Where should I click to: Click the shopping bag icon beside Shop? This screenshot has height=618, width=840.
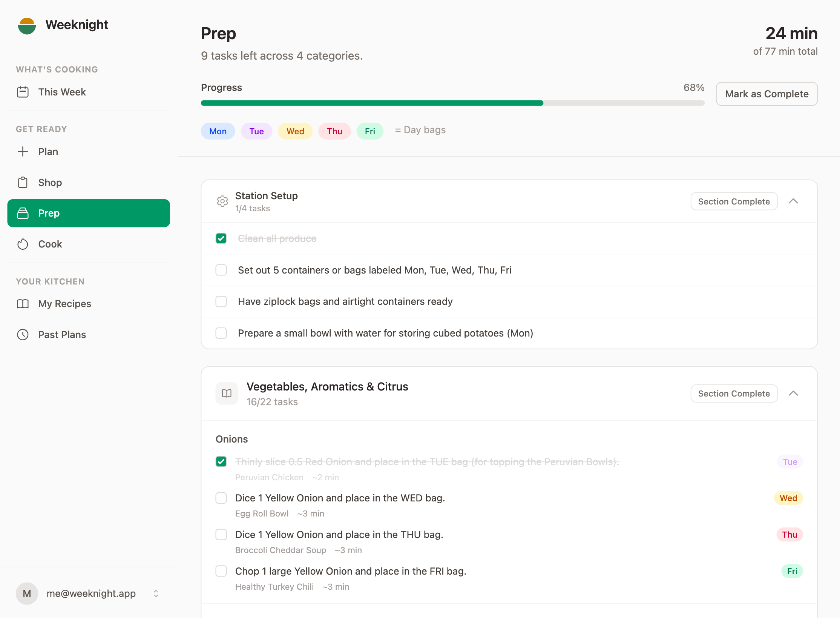pyautogui.click(x=23, y=182)
